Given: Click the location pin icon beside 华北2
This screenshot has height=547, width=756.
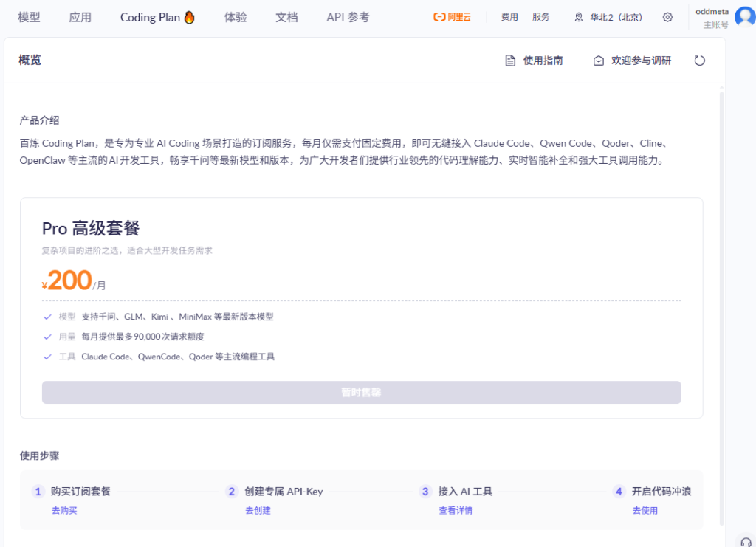Looking at the screenshot, I should (579, 17).
